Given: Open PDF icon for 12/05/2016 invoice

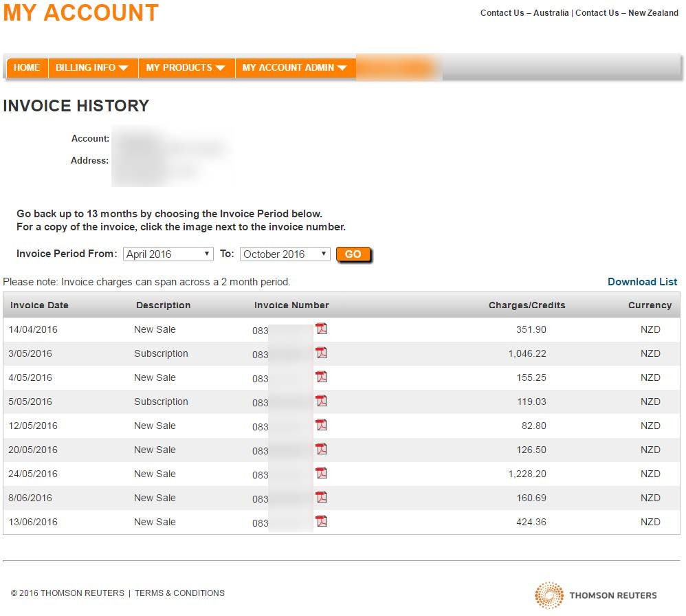Looking at the screenshot, I should pos(321,425).
